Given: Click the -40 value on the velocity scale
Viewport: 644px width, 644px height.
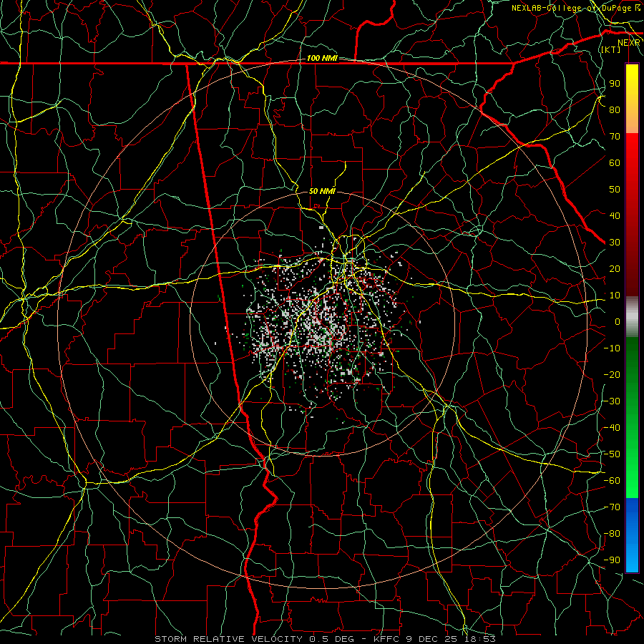Looking at the screenshot, I should pos(612,428).
